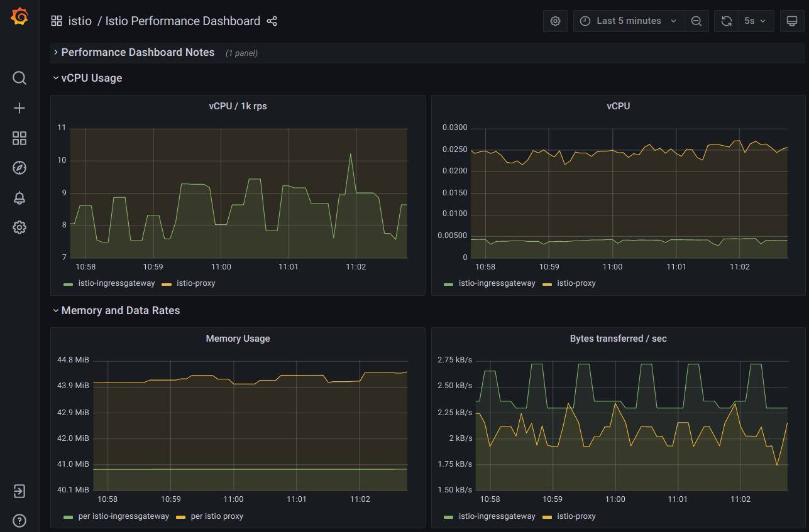Open dashboard settings gear in top bar
809x532 pixels.
555,21
